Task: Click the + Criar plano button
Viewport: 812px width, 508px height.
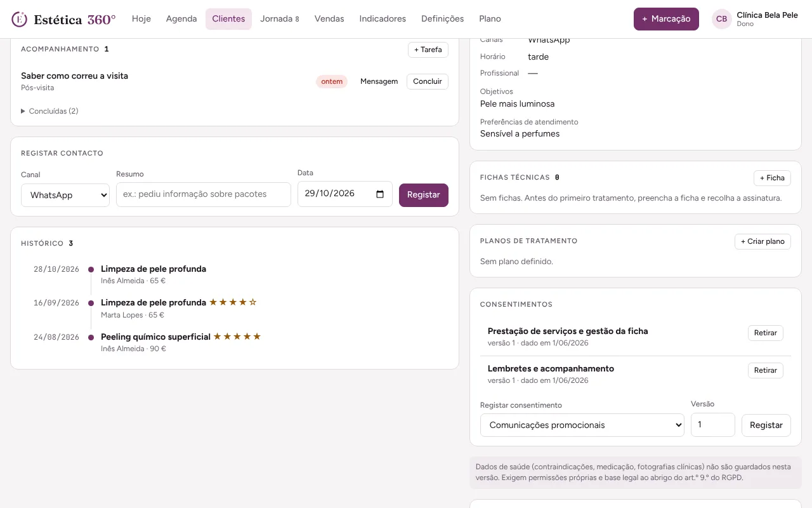Action: (x=763, y=241)
